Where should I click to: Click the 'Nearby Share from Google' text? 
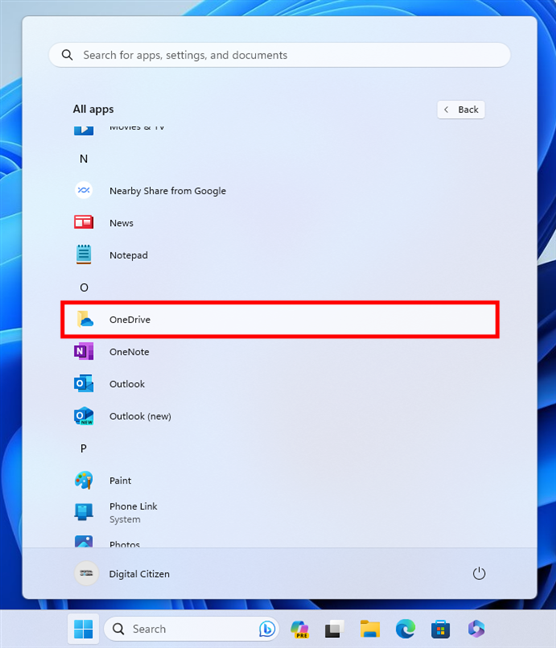167,191
